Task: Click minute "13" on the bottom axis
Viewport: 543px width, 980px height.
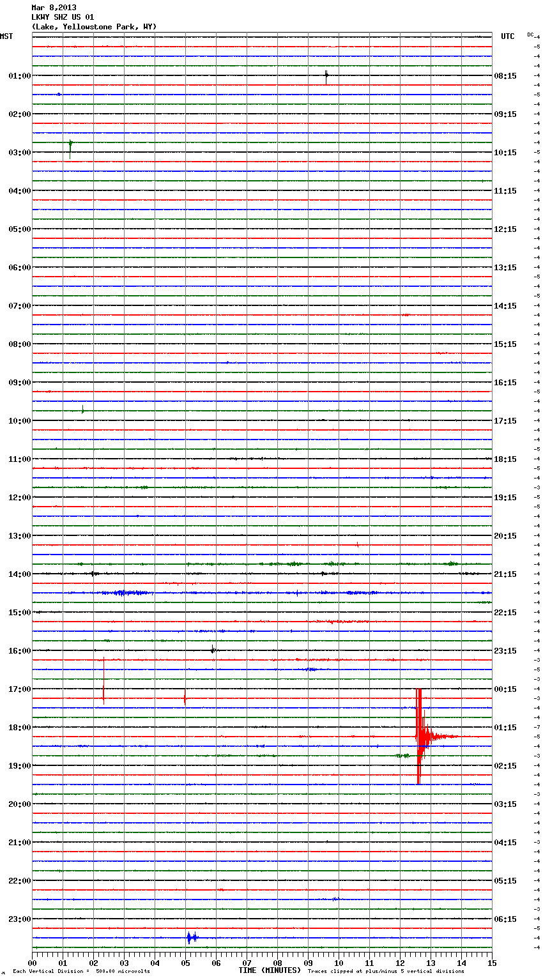Action: tap(431, 963)
